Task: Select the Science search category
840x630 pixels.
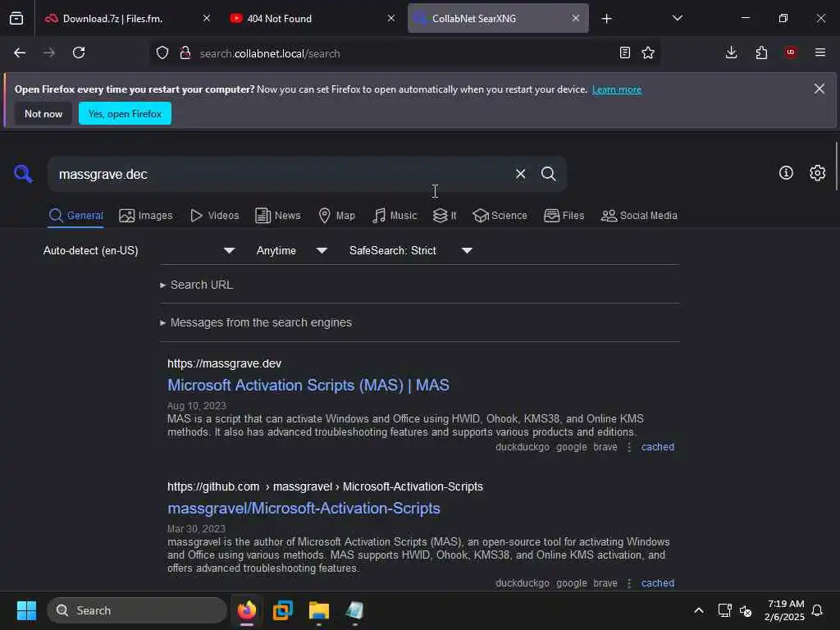Action: point(500,216)
